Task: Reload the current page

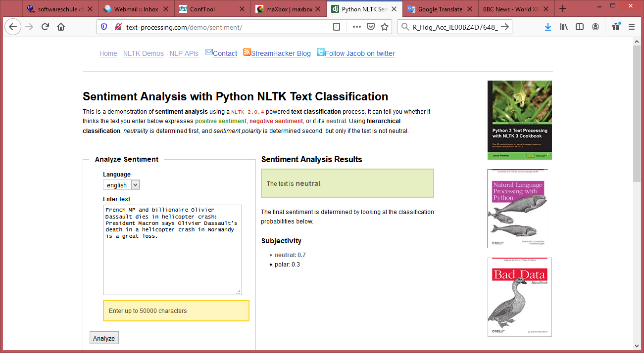Action: tap(45, 27)
